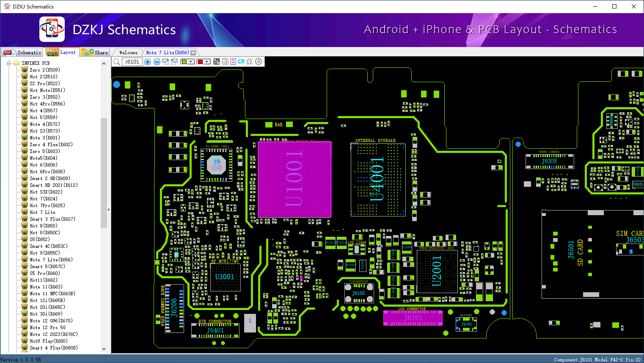Open the Share tab
Screen dimensions: 644x363
(x=95, y=53)
